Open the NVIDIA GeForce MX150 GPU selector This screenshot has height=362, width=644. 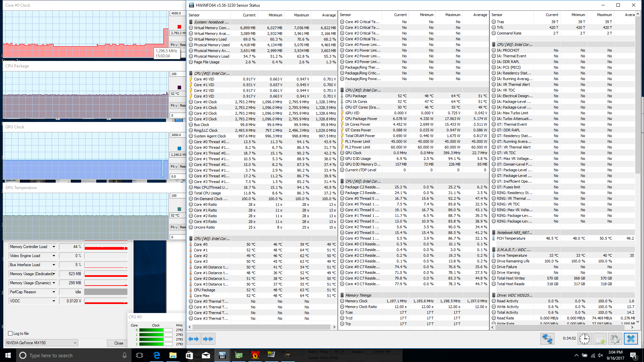(x=42, y=343)
